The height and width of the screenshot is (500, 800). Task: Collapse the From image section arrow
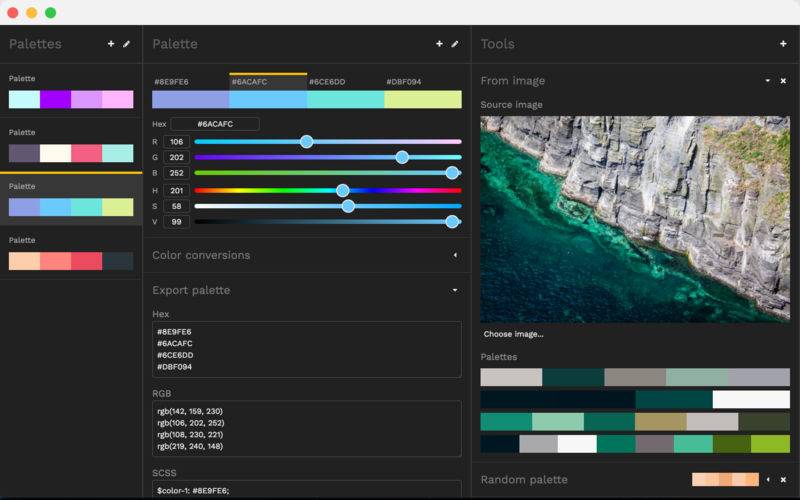(767, 81)
